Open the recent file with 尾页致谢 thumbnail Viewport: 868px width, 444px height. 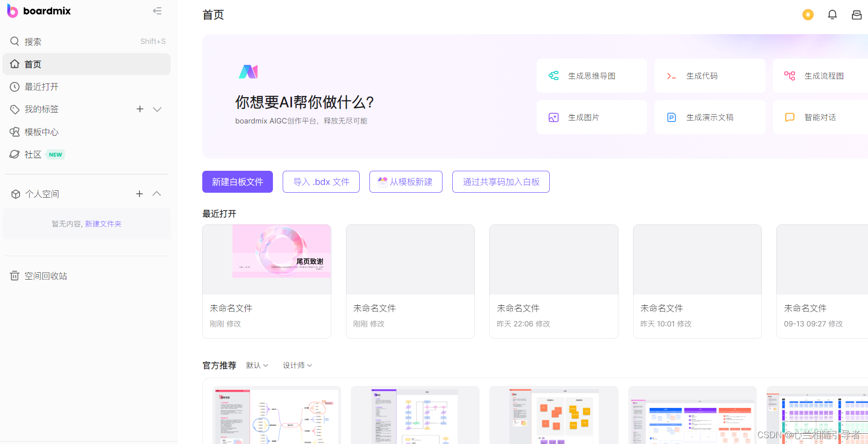[267, 281]
